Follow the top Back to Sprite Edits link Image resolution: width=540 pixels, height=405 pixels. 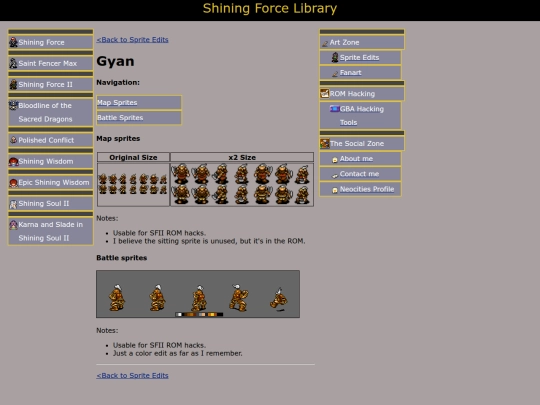(x=132, y=40)
